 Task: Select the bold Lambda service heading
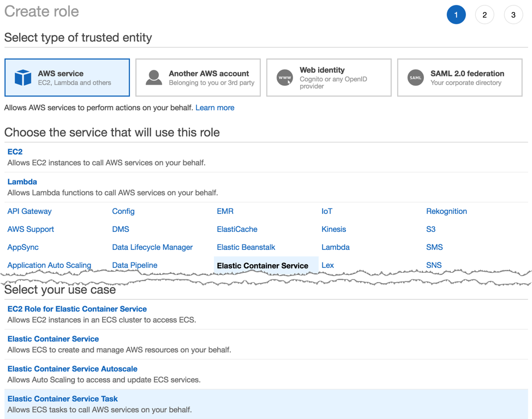click(22, 182)
